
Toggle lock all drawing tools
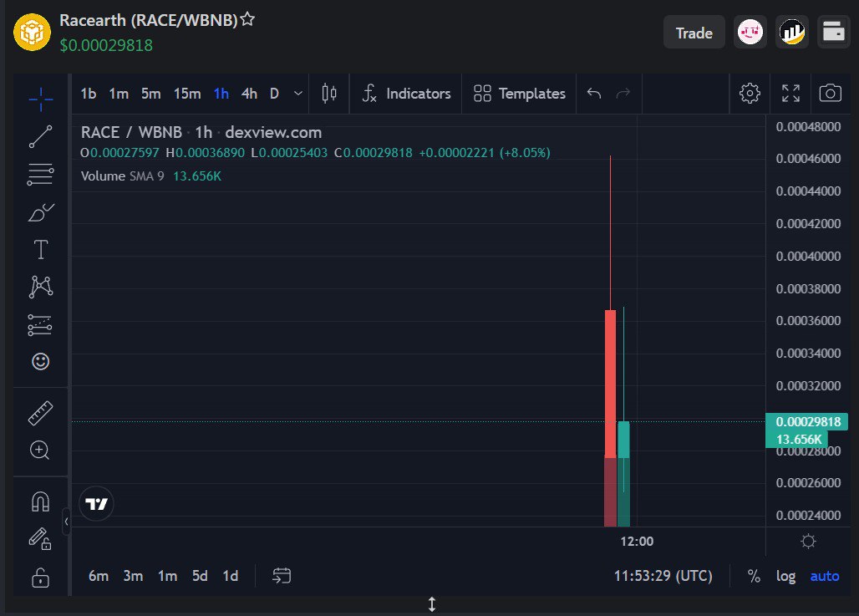[41, 577]
